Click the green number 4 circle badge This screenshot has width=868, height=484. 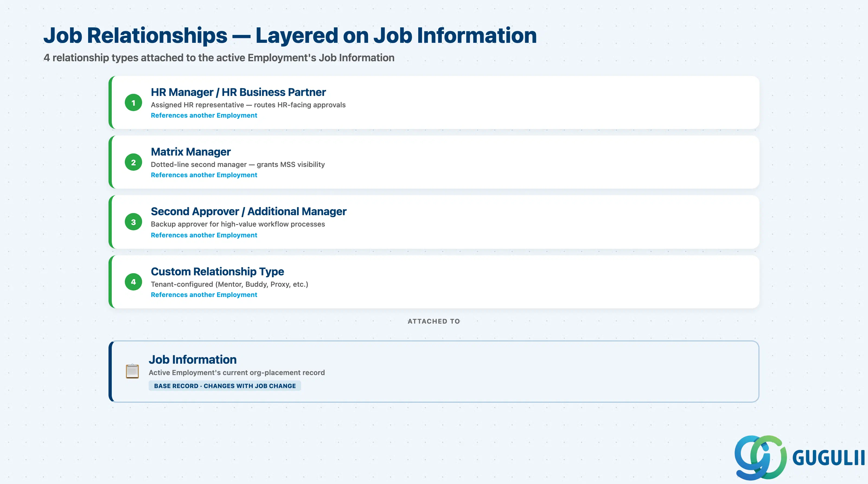coord(133,282)
